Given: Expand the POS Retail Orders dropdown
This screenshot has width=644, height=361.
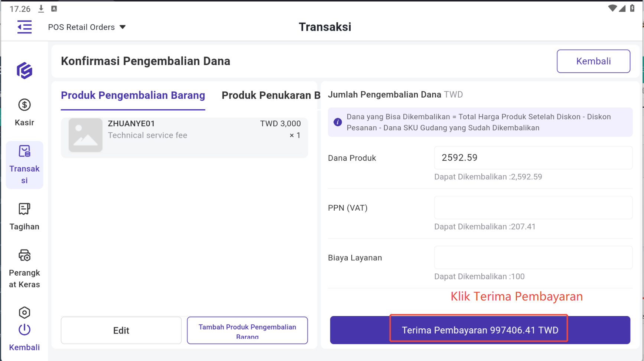Looking at the screenshot, I should point(87,27).
